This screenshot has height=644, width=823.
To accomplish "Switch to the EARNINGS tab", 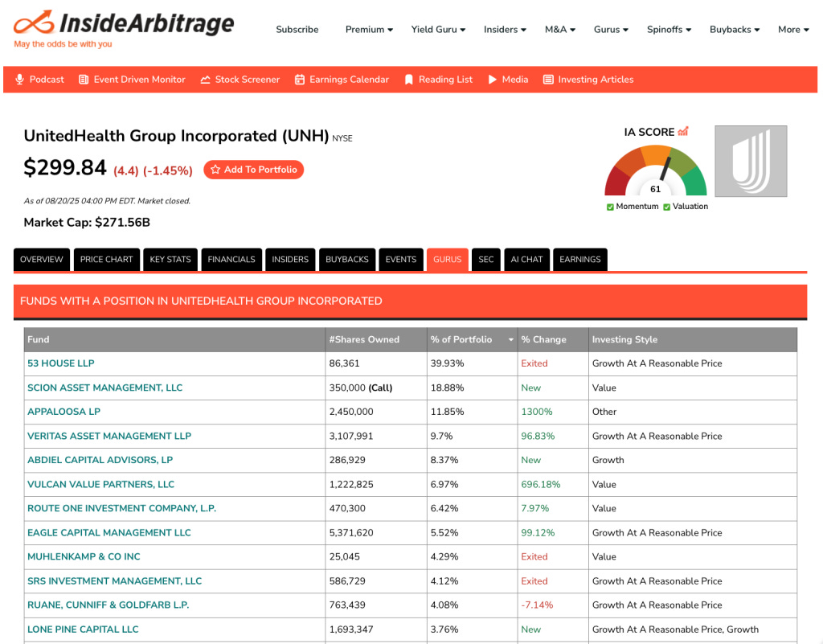I will (580, 259).
